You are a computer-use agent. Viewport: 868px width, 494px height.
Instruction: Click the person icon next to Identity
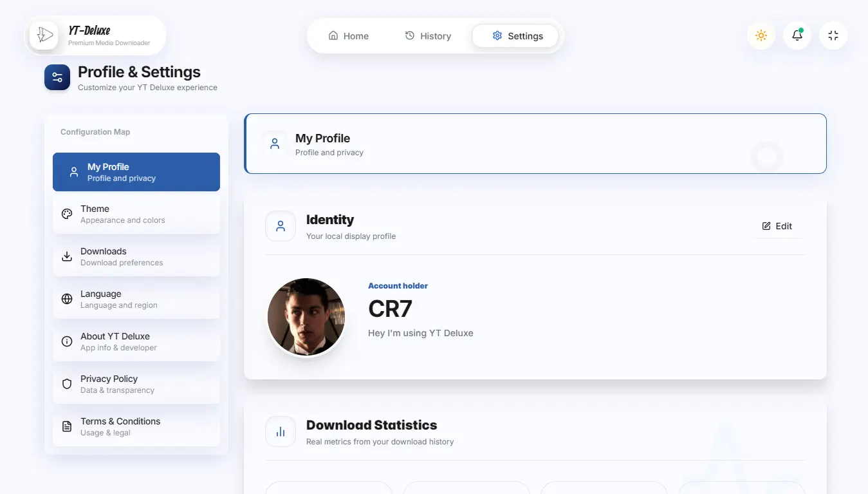click(281, 226)
